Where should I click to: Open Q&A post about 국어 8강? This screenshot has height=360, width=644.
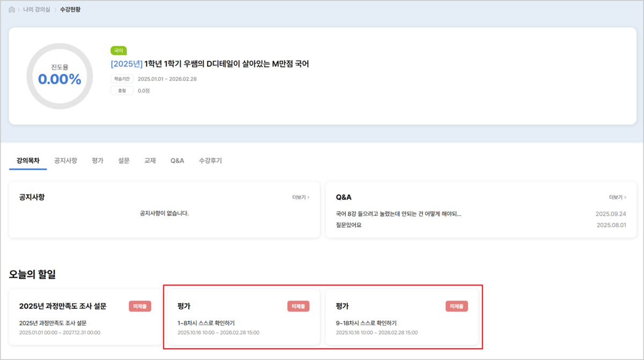pos(399,214)
